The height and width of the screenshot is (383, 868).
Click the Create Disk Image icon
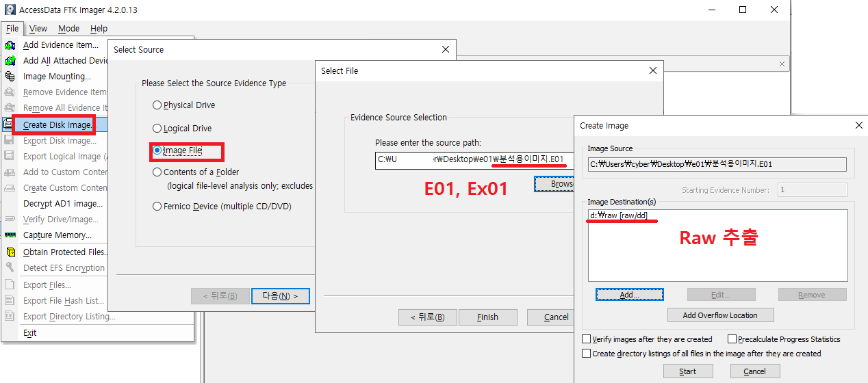point(10,124)
